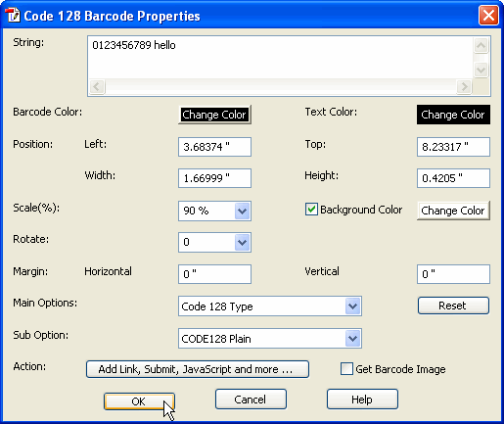Click String box scroll left arrow

[x=97, y=87]
